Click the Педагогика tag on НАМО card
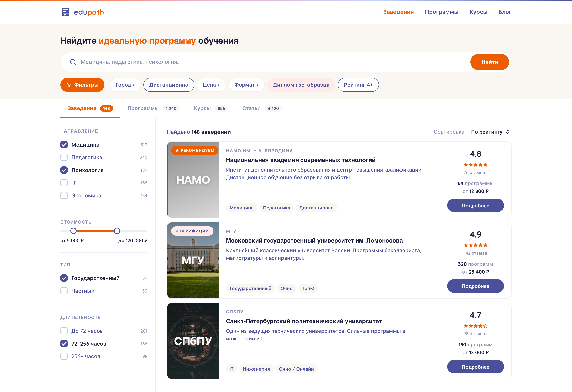Viewport: 572px width, 392px height. [x=276, y=208]
